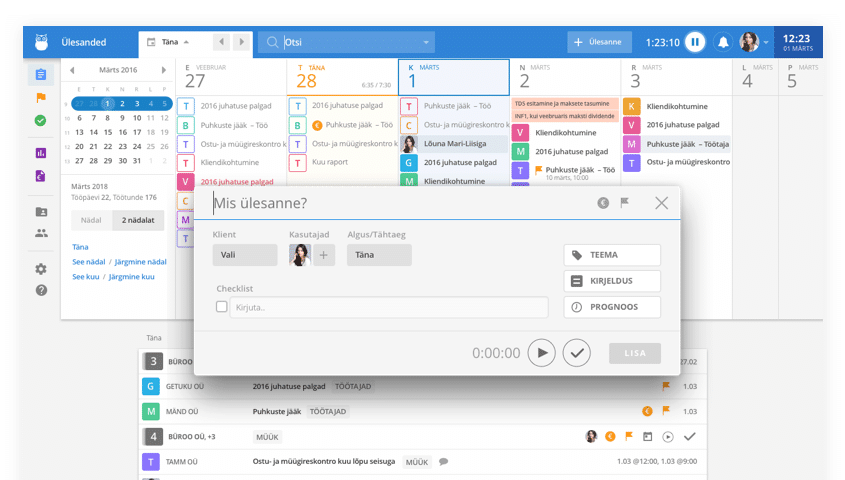This screenshot has height=480, width=845.
Task: Open the users people sidebar icon
Action: (41, 233)
